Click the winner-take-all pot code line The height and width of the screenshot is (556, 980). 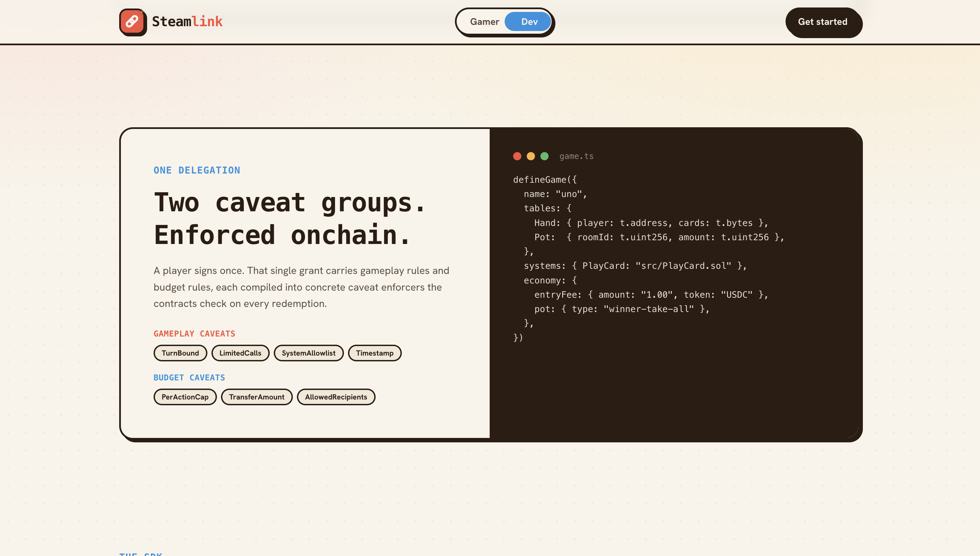click(622, 309)
